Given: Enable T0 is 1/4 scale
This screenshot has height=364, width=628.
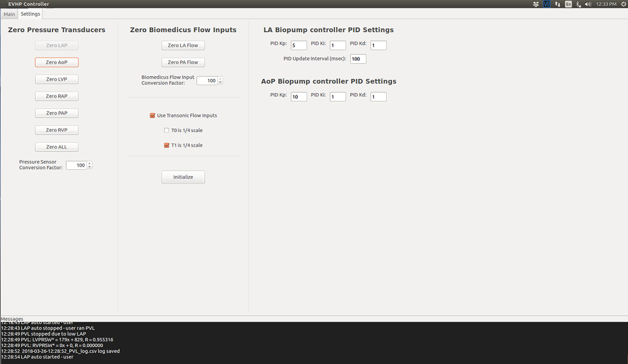Looking at the screenshot, I should [166, 130].
